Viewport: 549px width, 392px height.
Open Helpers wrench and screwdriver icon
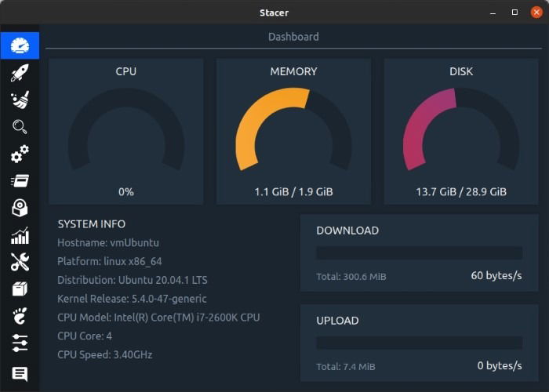point(20,262)
